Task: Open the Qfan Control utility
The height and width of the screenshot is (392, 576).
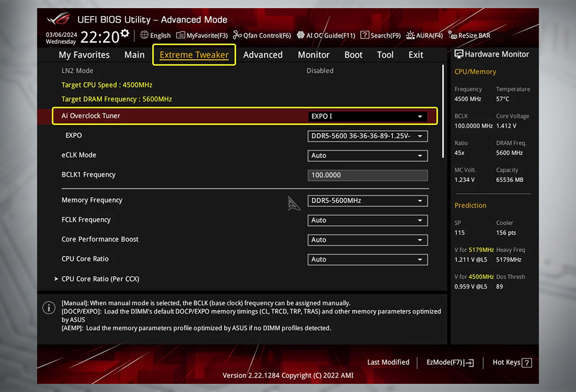Action: coord(261,35)
